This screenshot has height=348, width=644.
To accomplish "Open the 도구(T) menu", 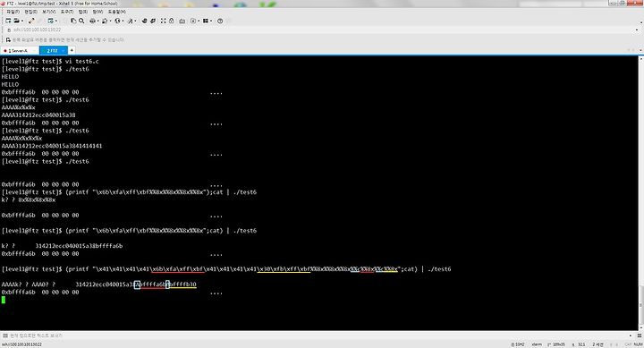I will [x=66, y=12].
